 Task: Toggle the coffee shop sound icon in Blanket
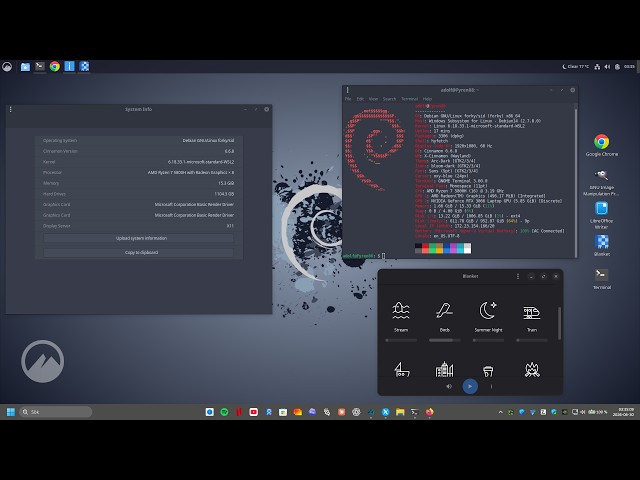(488, 371)
